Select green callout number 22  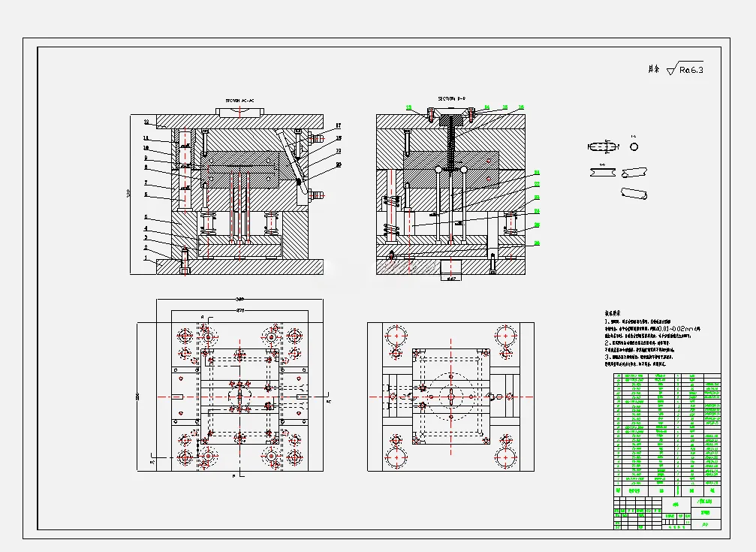(x=537, y=184)
